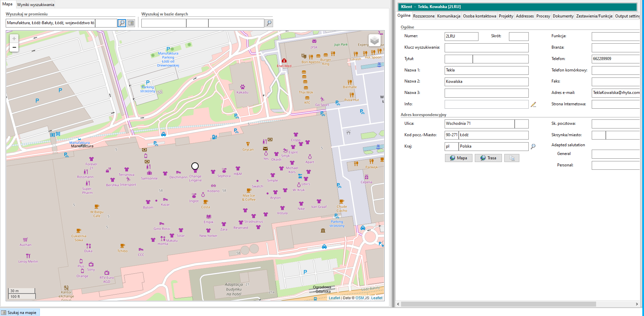Click the Info field edit pencil icon
The height and width of the screenshot is (316, 644).
533,105
